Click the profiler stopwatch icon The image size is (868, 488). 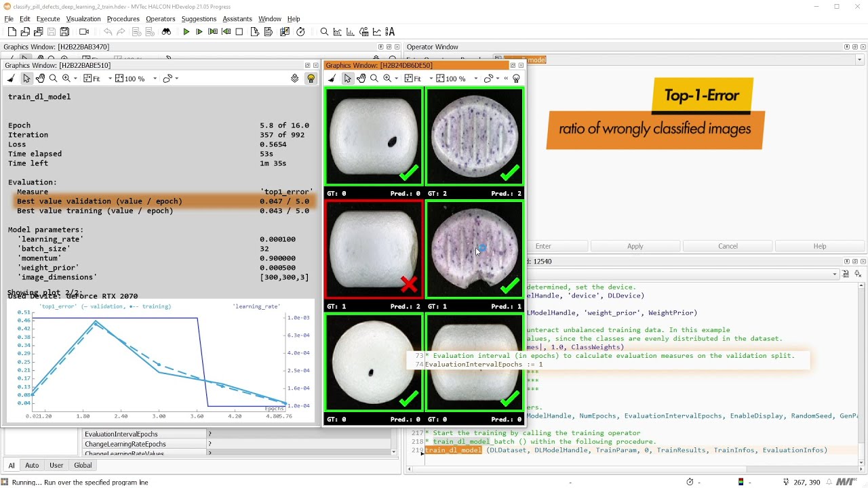click(301, 32)
